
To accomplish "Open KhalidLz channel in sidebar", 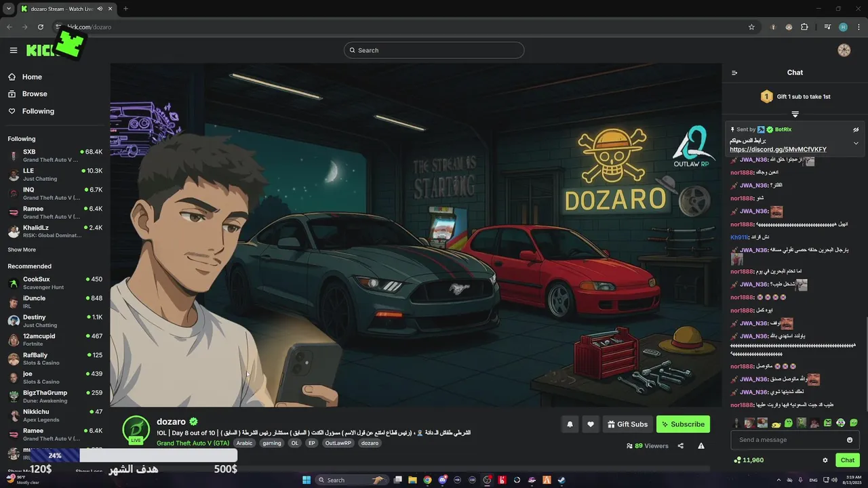I will click(55, 232).
